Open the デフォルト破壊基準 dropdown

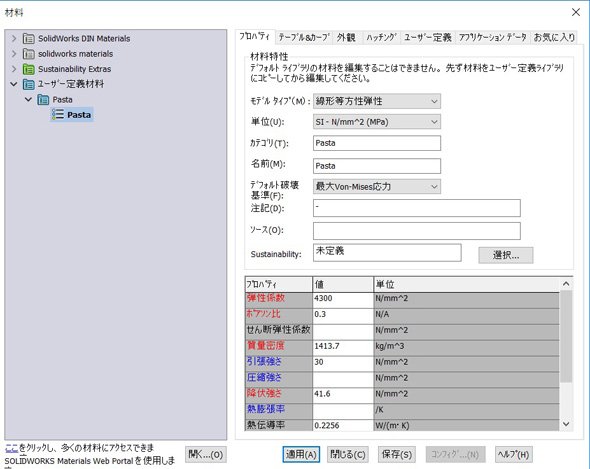pyautogui.click(x=377, y=187)
